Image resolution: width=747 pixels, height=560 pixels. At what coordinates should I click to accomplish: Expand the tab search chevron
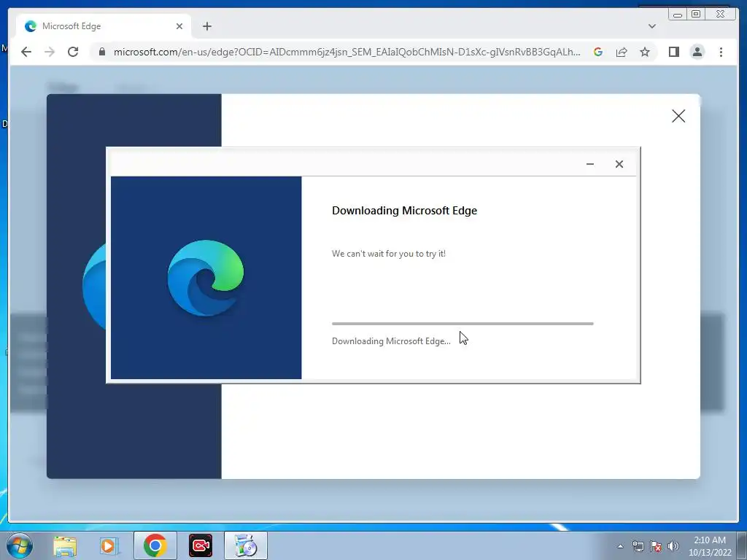651,26
